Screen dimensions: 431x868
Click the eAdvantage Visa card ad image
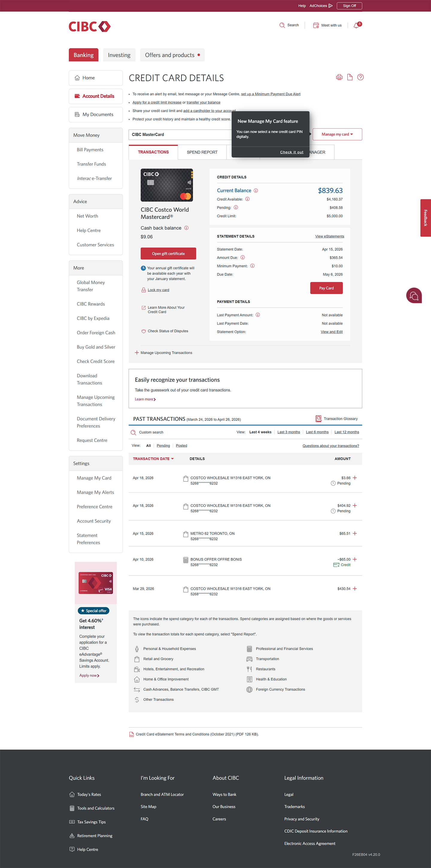pos(96,583)
